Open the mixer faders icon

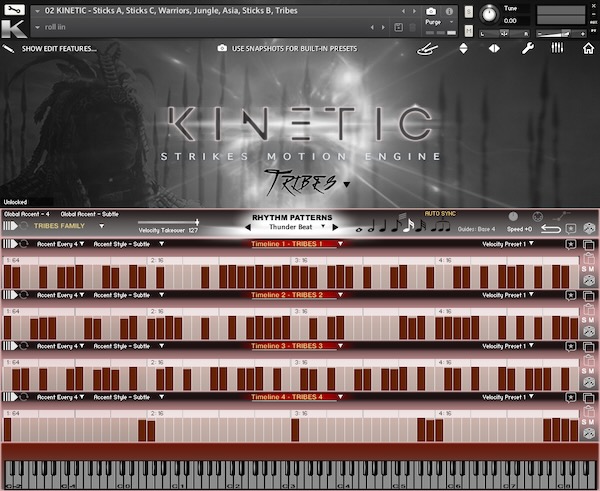[x=556, y=48]
